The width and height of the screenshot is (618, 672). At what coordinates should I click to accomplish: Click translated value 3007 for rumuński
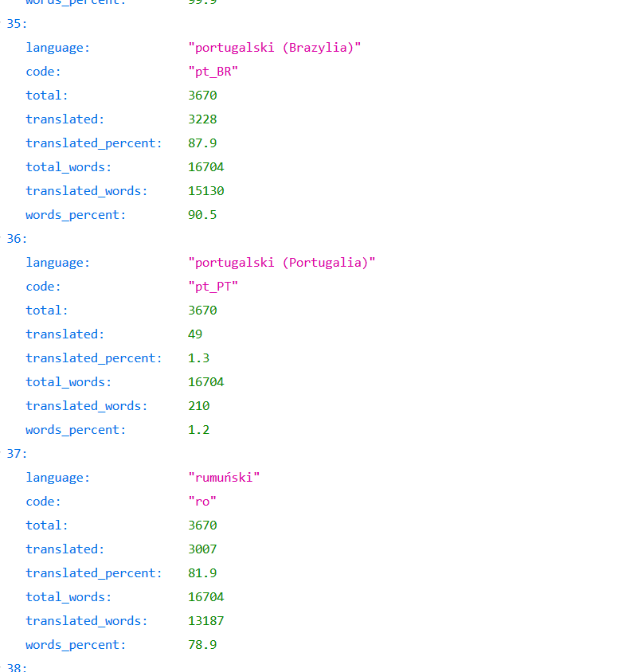click(x=202, y=549)
